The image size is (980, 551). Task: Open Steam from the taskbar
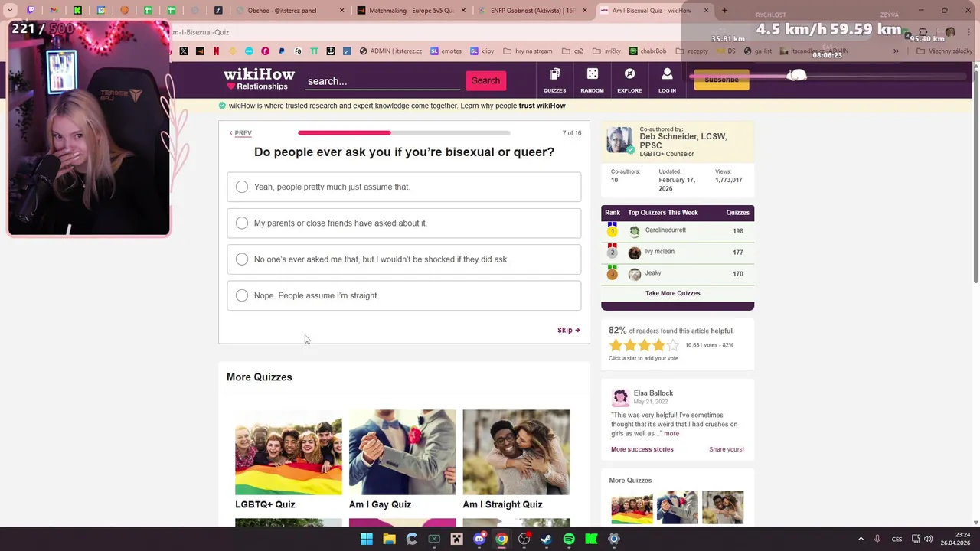click(546, 539)
